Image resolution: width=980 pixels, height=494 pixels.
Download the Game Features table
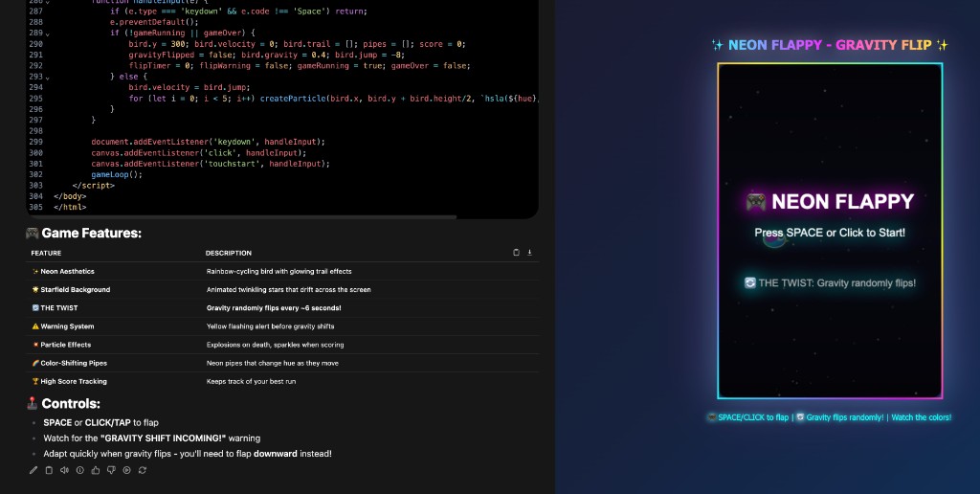pyautogui.click(x=529, y=253)
